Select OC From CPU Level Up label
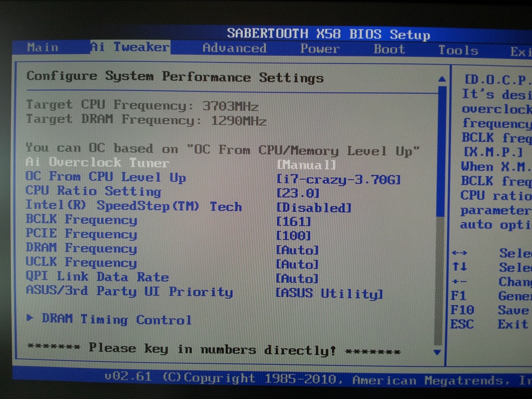The width and height of the screenshot is (532, 399). coord(105,177)
